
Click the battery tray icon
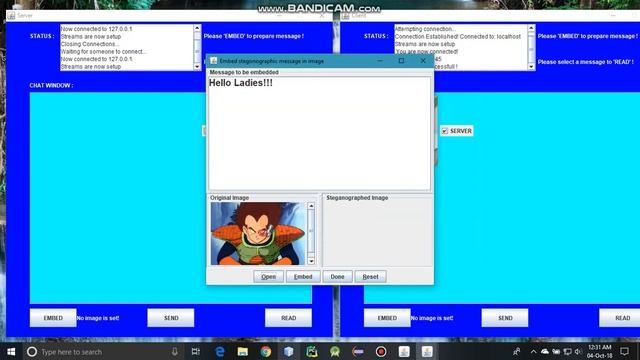556,351
